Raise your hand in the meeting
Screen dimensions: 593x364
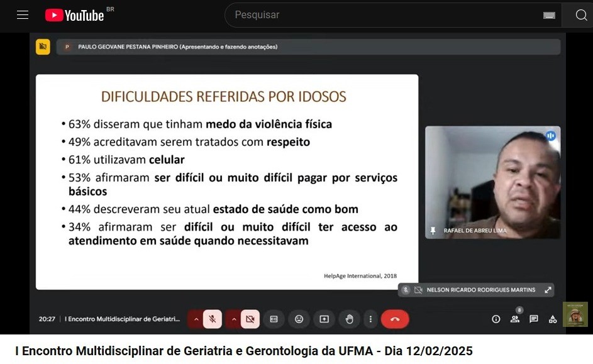click(349, 319)
